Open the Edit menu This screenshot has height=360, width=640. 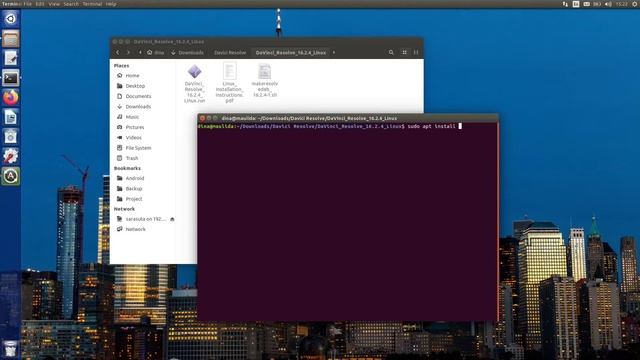(40, 4)
